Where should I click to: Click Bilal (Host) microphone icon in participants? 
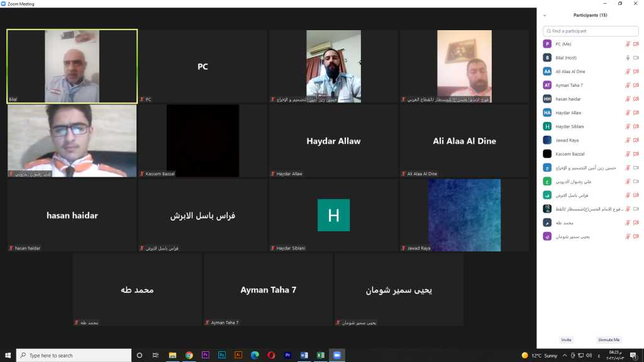click(x=627, y=58)
